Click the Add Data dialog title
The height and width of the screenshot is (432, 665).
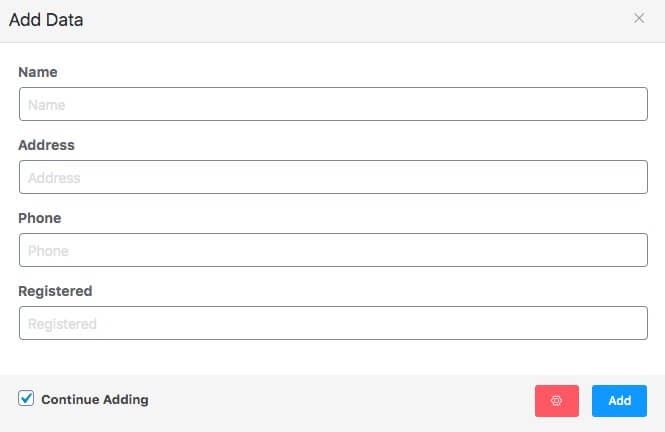pyautogui.click(x=46, y=20)
